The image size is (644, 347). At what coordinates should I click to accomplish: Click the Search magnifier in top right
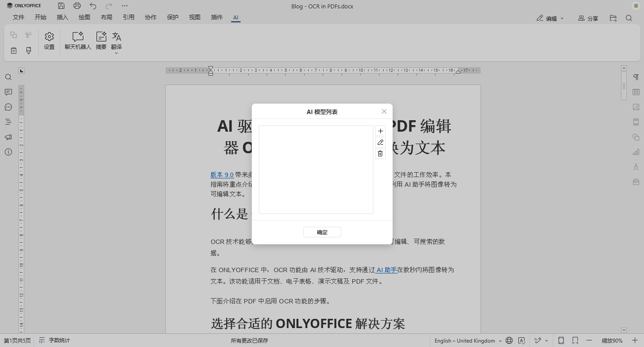[629, 18]
